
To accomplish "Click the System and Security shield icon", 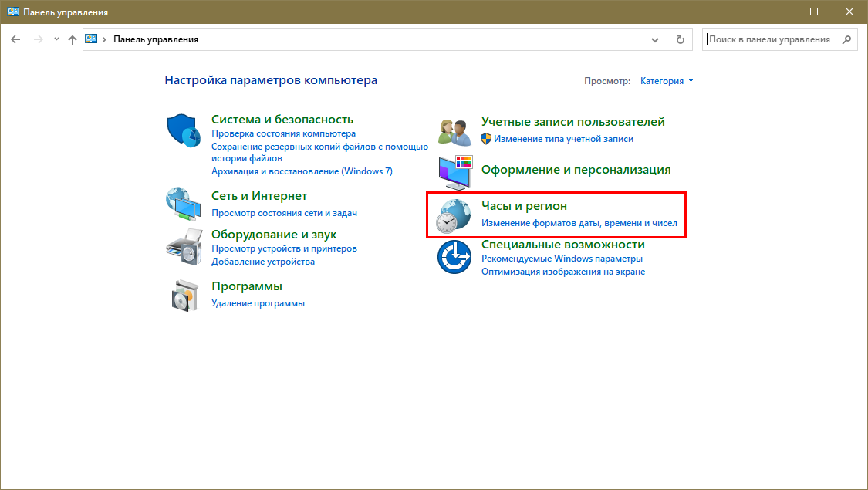I will 184,130.
